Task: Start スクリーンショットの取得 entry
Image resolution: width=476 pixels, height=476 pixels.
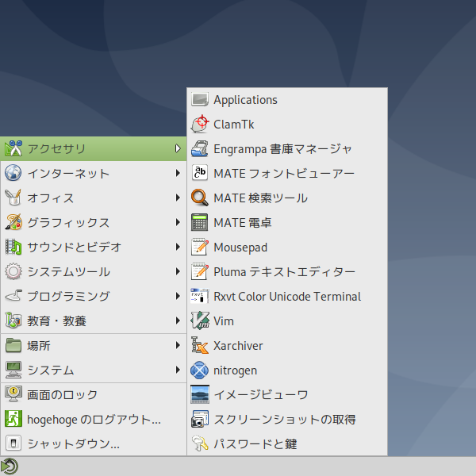Action: [x=287, y=419]
